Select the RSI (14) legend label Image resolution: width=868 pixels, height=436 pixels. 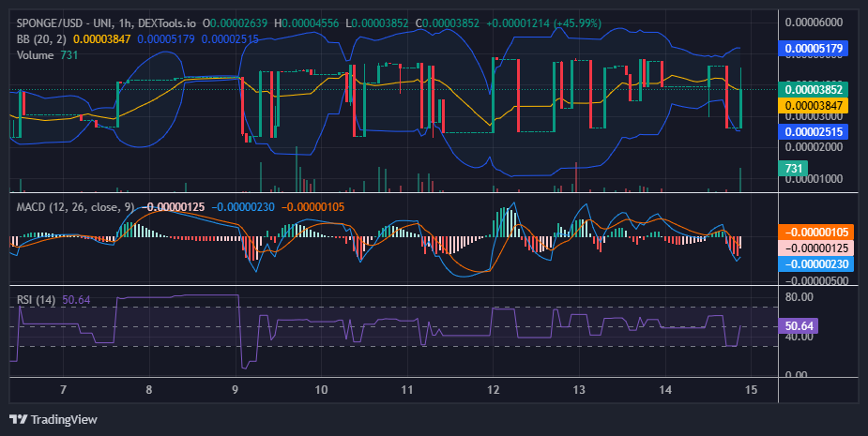point(36,300)
